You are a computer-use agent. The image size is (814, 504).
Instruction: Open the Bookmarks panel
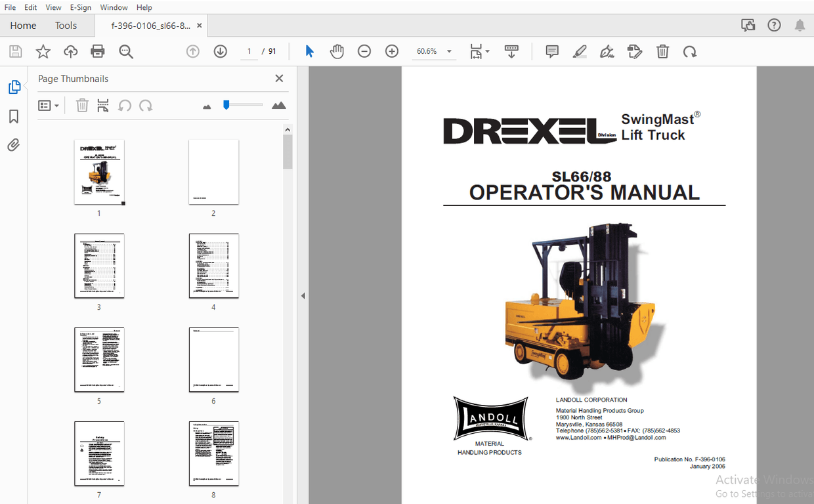click(15, 116)
